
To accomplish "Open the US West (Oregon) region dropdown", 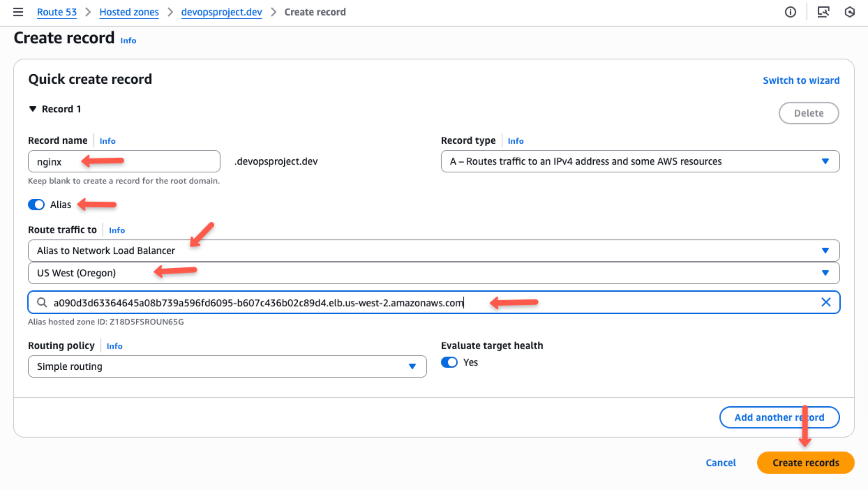I will (825, 273).
